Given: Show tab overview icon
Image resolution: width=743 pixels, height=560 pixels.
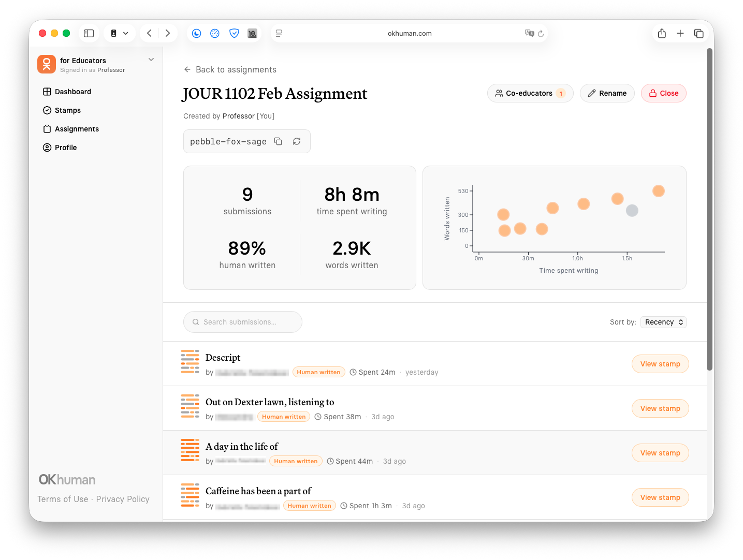Looking at the screenshot, I should coord(699,33).
